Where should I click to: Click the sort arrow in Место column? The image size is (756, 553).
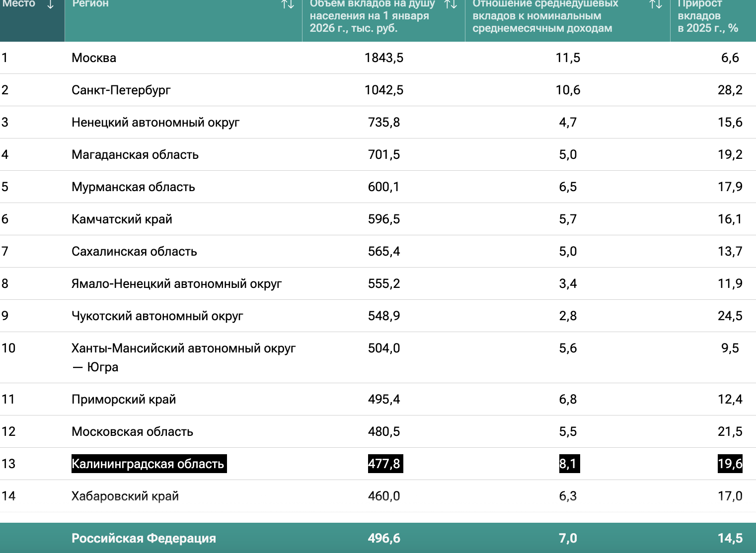50,4
